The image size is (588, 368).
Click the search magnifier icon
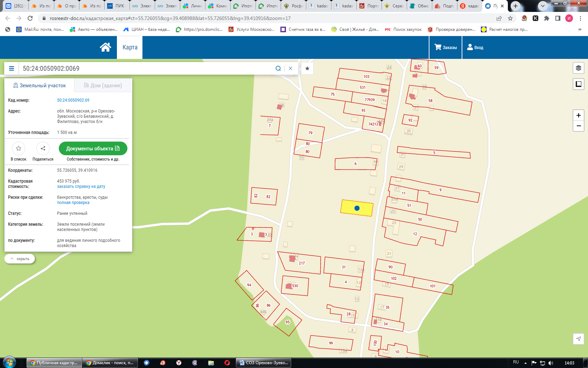(278, 68)
